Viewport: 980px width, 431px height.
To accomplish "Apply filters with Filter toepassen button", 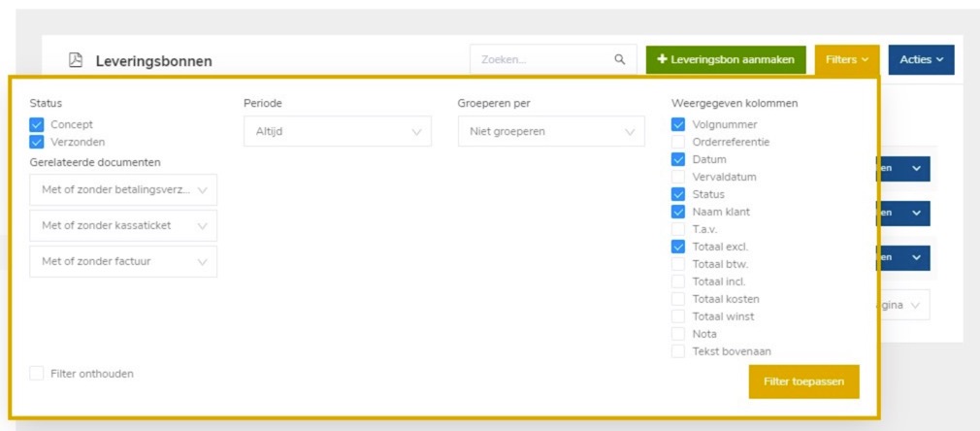I will (x=803, y=381).
